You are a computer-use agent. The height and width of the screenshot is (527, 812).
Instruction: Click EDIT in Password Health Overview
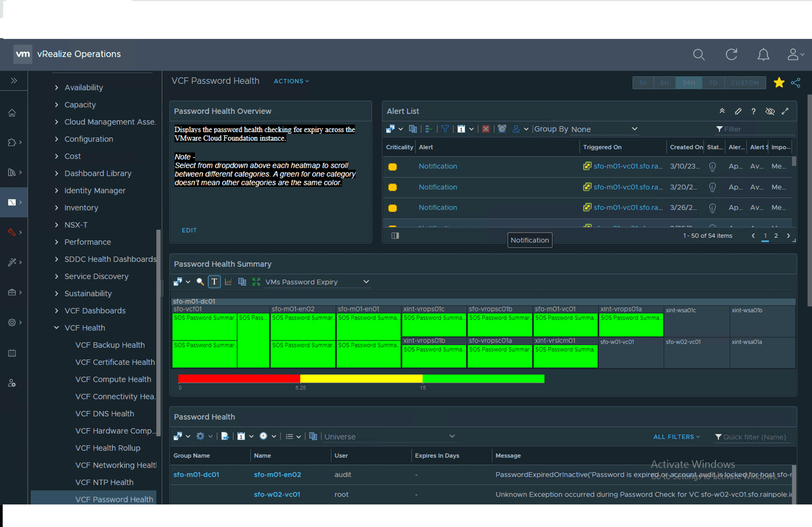(x=189, y=230)
